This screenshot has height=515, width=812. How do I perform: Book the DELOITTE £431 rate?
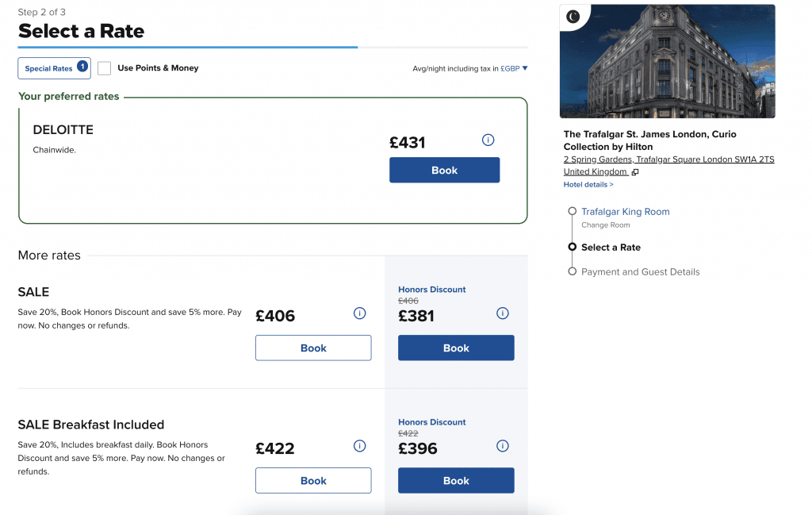click(x=444, y=170)
